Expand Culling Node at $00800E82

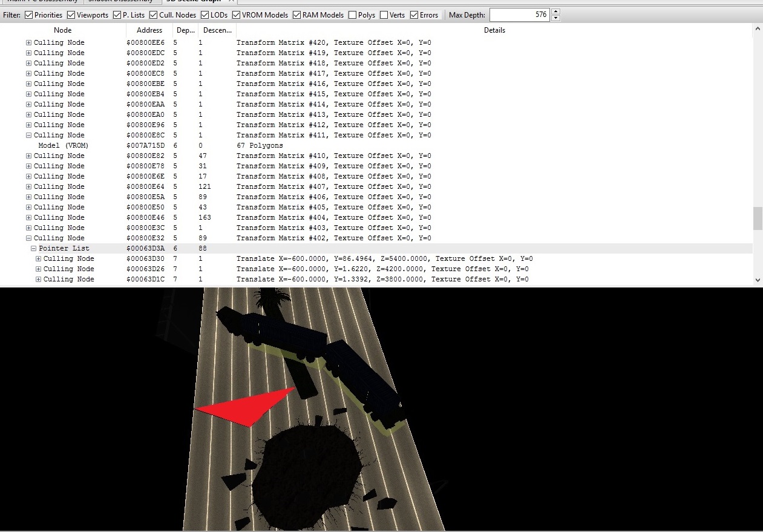tap(28, 156)
